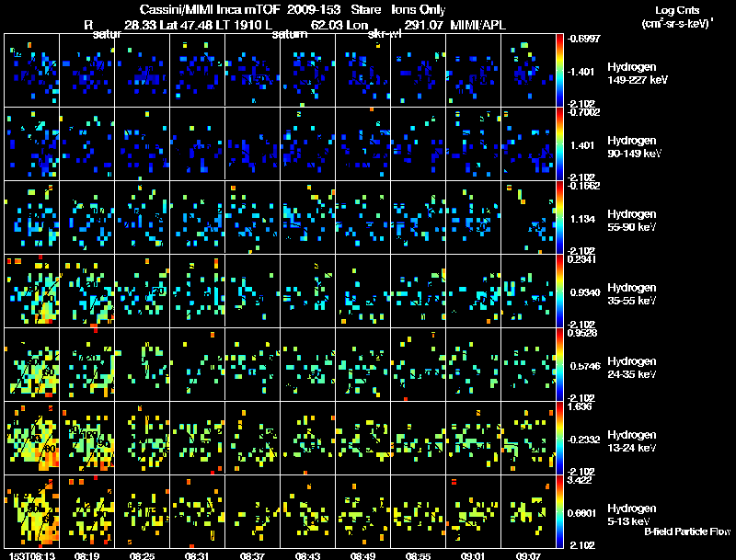Click the '-0.2332' colorbar midpoint value
The image size is (736, 560).
pos(583,440)
